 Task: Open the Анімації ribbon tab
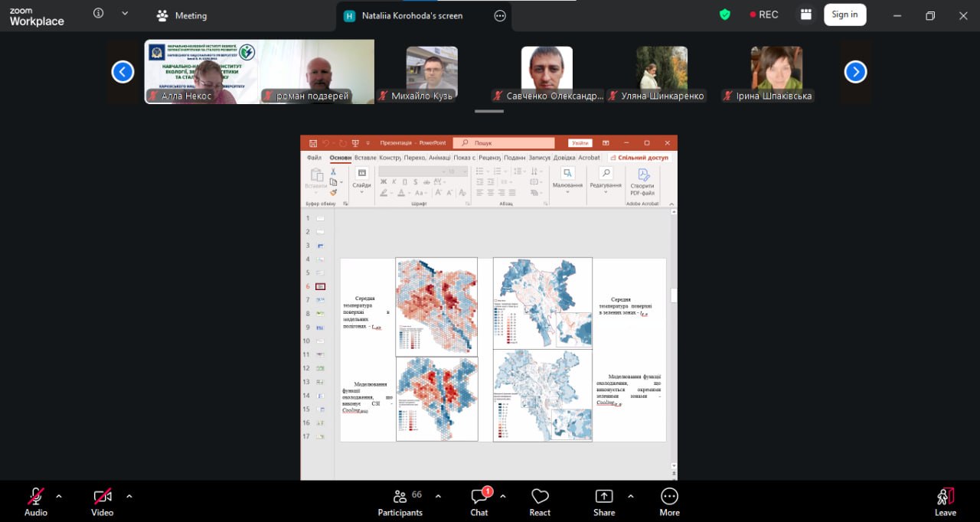439,158
